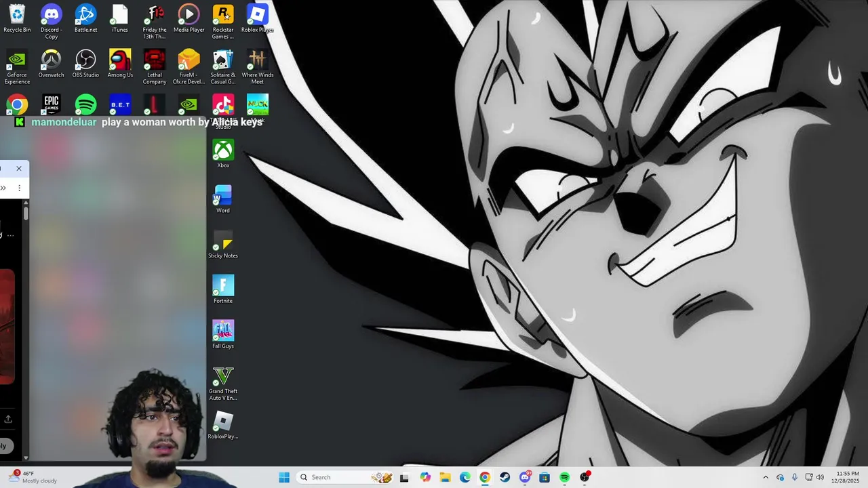Open the Epic Games desktop shortcut
Viewport: 868px width, 488px height.
coord(52,105)
